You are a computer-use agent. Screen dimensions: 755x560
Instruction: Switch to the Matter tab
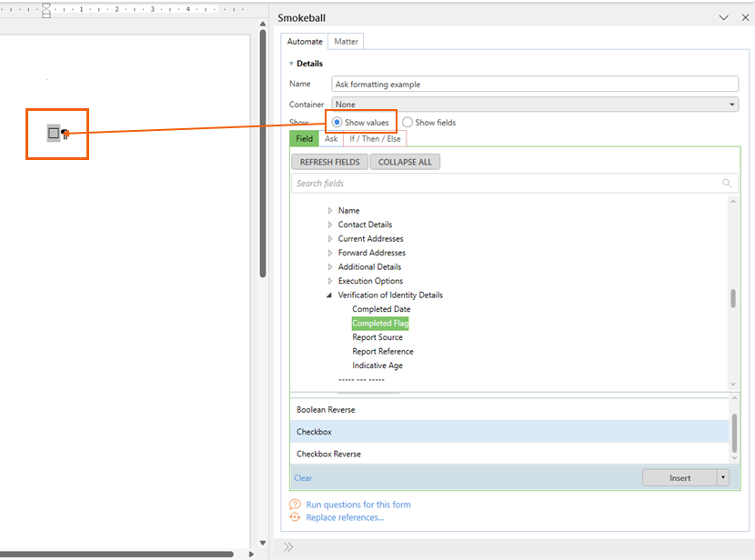[x=346, y=42]
